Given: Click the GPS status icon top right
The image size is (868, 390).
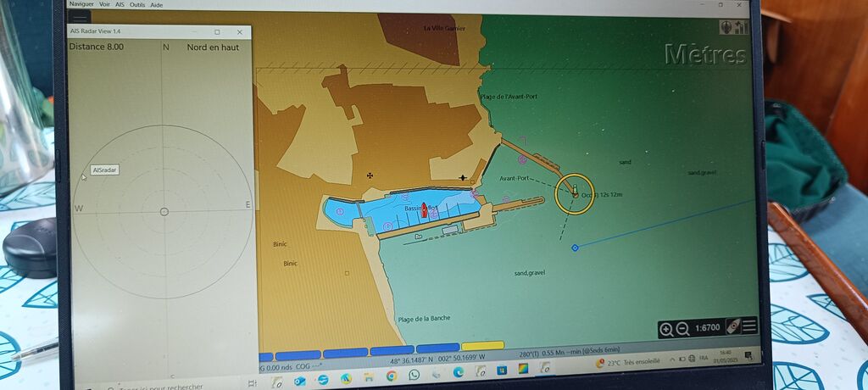Looking at the screenshot, I should pos(735,27).
